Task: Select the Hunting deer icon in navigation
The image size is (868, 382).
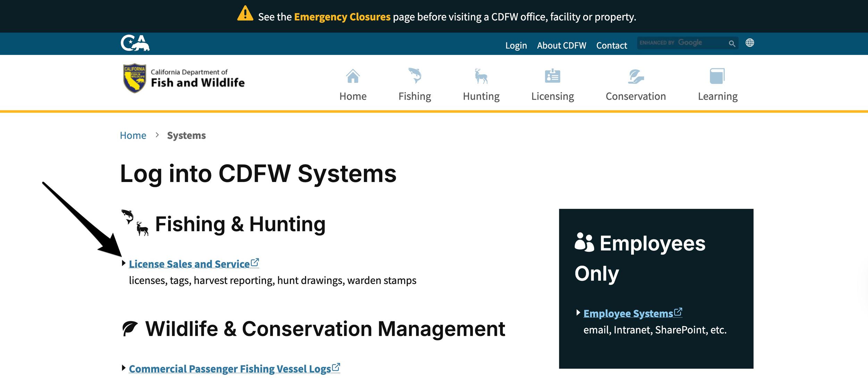Action: coord(481,76)
